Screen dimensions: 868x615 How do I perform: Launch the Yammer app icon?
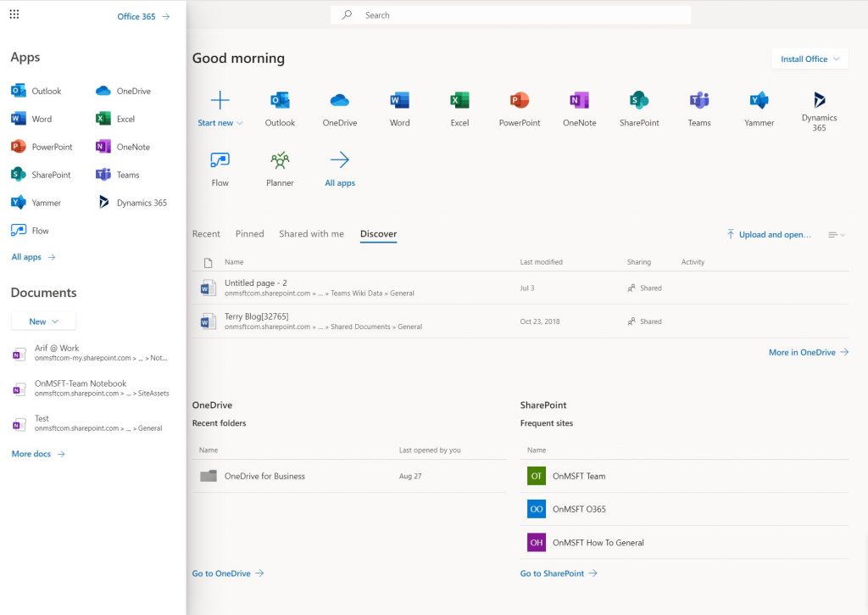click(759, 100)
